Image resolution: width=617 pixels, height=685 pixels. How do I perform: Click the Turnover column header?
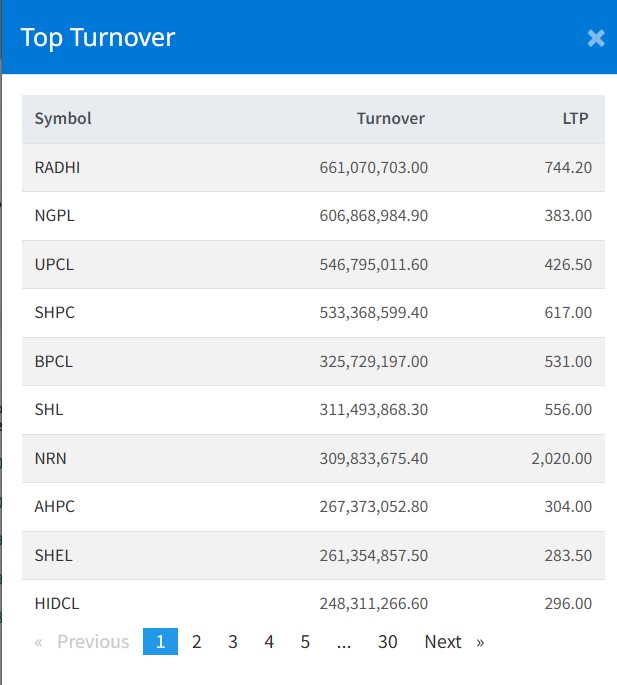(x=390, y=119)
